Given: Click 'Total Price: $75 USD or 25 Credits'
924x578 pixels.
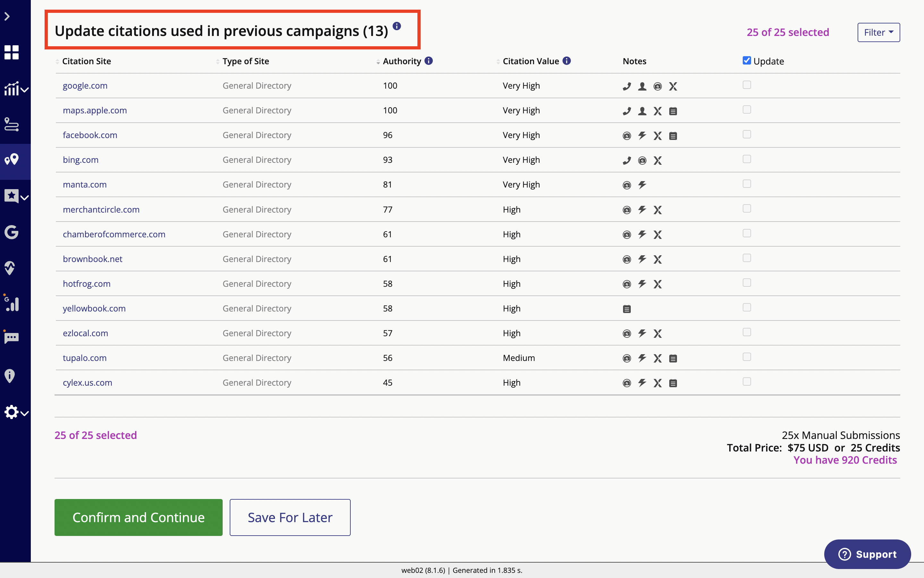Looking at the screenshot, I should pyautogui.click(x=813, y=448).
